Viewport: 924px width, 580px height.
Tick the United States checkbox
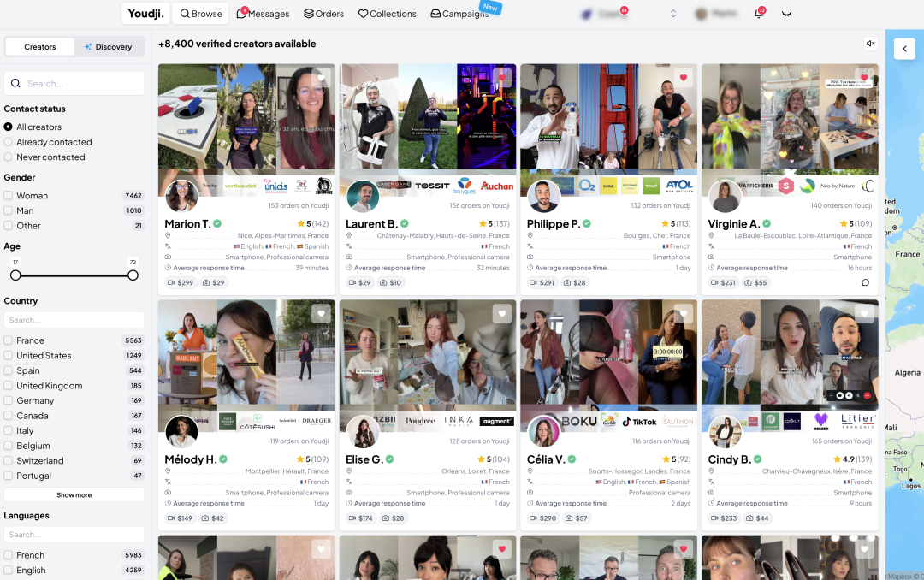(x=9, y=356)
